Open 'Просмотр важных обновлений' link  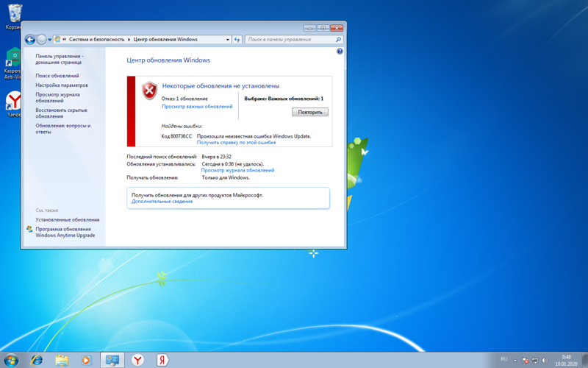[x=197, y=107]
